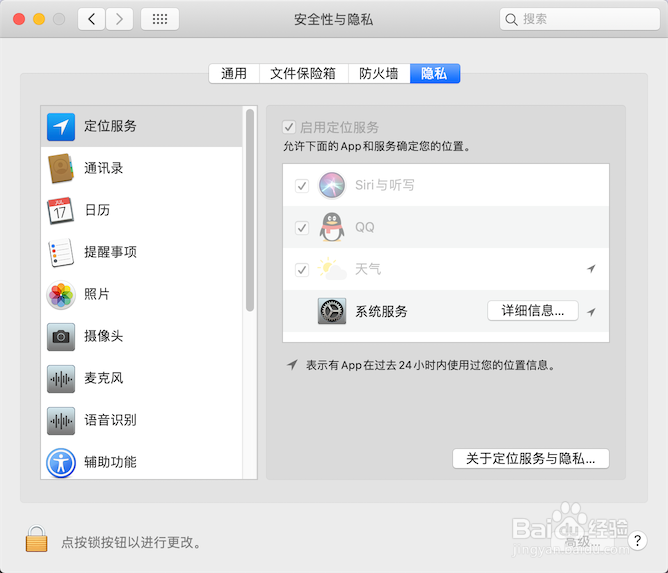668x573 pixels.
Task: Open the 照片 photos icon
Action: (61, 294)
